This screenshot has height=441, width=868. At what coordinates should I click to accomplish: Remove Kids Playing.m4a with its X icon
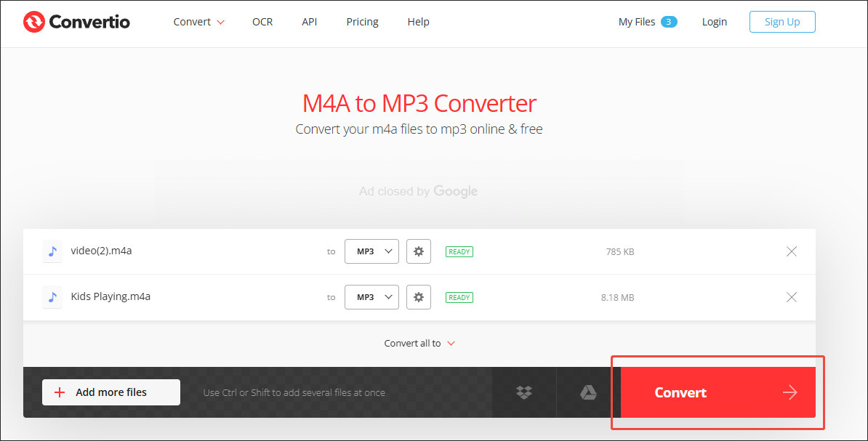click(792, 297)
